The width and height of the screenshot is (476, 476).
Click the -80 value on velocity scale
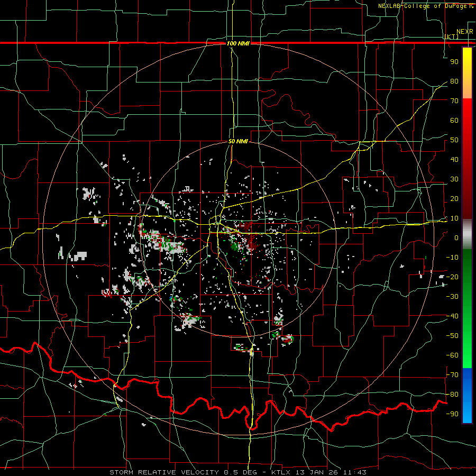click(452, 395)
